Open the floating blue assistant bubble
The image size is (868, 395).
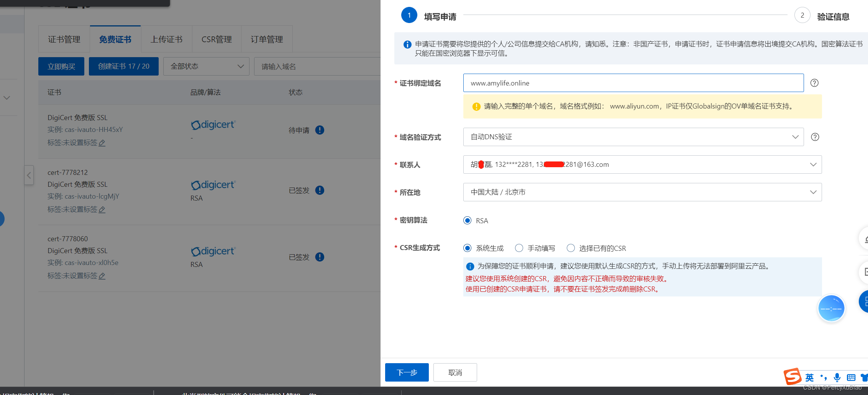pos(831,308)
